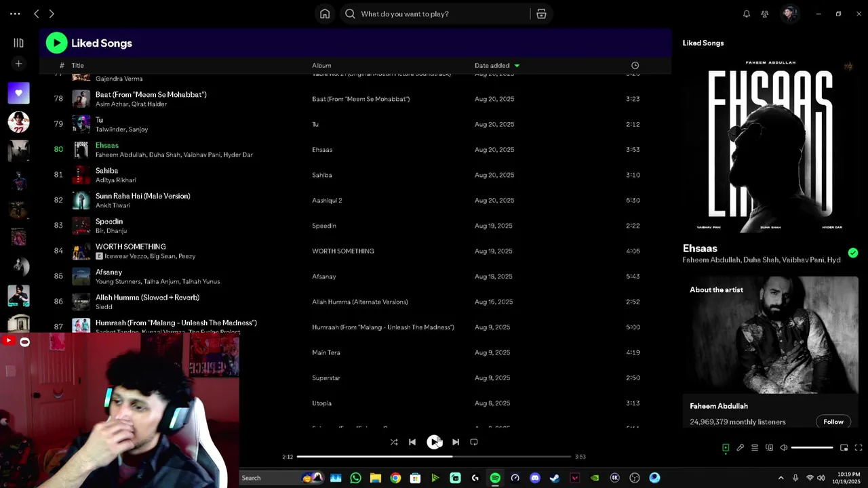Select the song Sahiba
This screenshot has height=488, width=868.
coord(106,171)
